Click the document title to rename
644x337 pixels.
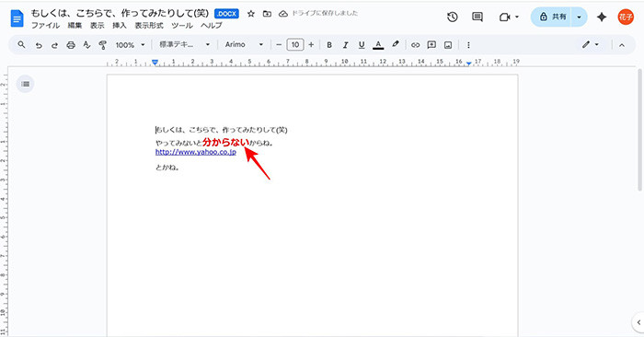120,14
